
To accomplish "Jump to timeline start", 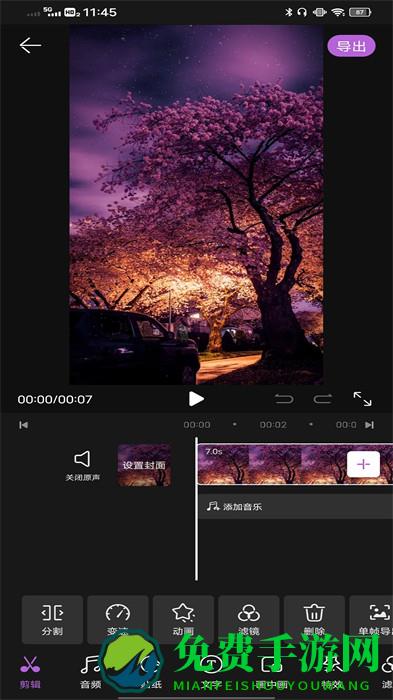I will click(x=24, y=425).
